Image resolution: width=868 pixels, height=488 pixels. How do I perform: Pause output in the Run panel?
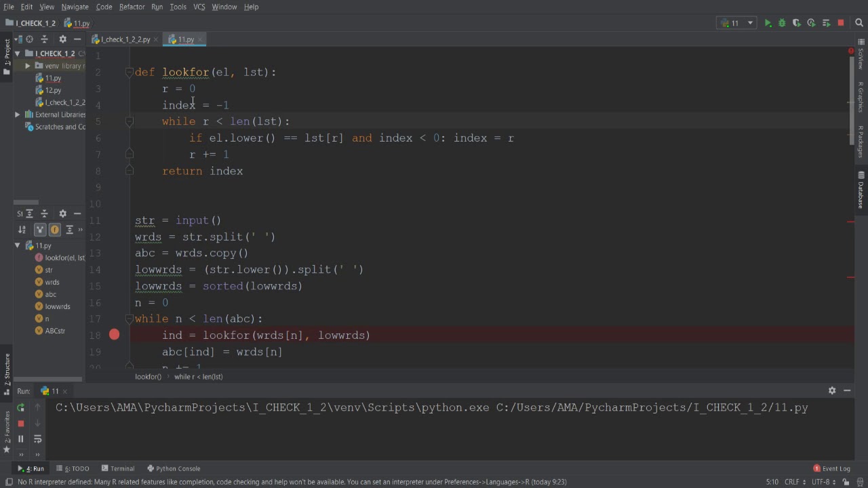[x=20, y=439]
